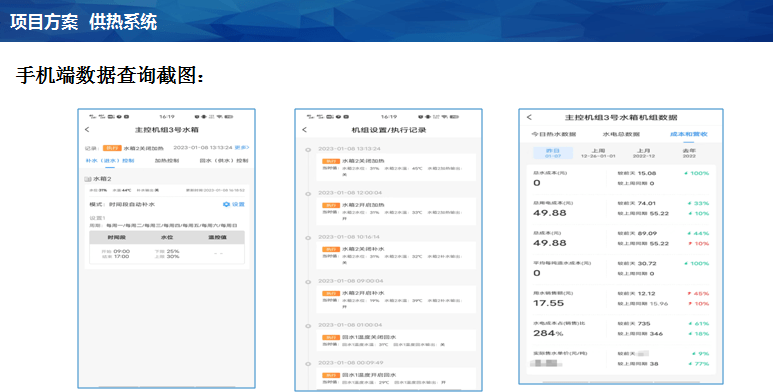Viewport: 773px width, 392px height.
Task: Switch to 补水（进水）控制 tab
Action: tap(110, 161)
